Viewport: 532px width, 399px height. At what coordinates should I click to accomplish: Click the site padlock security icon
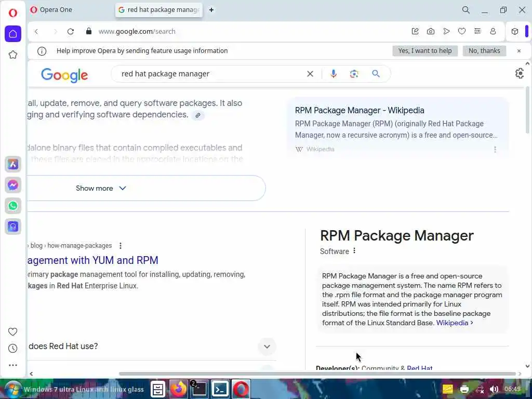(89, 31)
